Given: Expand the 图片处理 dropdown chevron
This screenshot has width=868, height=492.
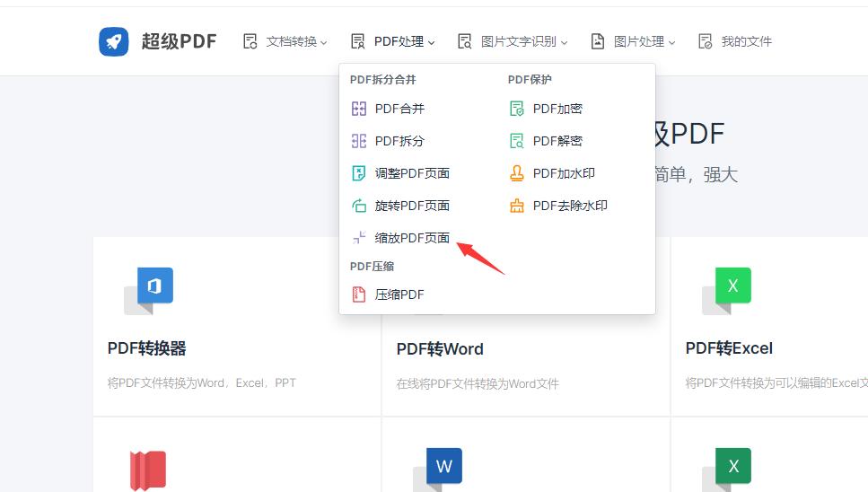Looking at the screenshot, I should (x=672, y=42).
